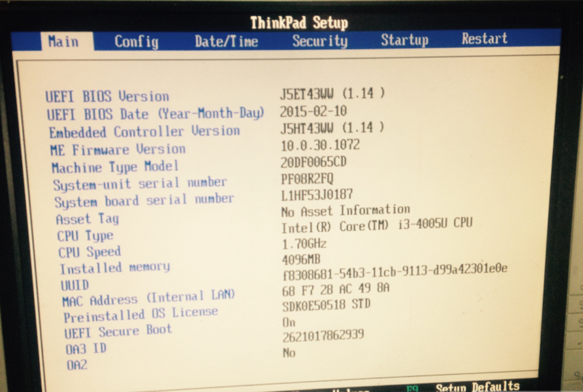Click machine type value 20DF0065CD

point(314,162)
